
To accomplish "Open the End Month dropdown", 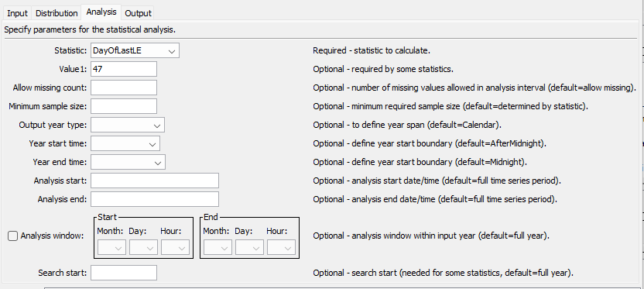I will coord(218,247).
